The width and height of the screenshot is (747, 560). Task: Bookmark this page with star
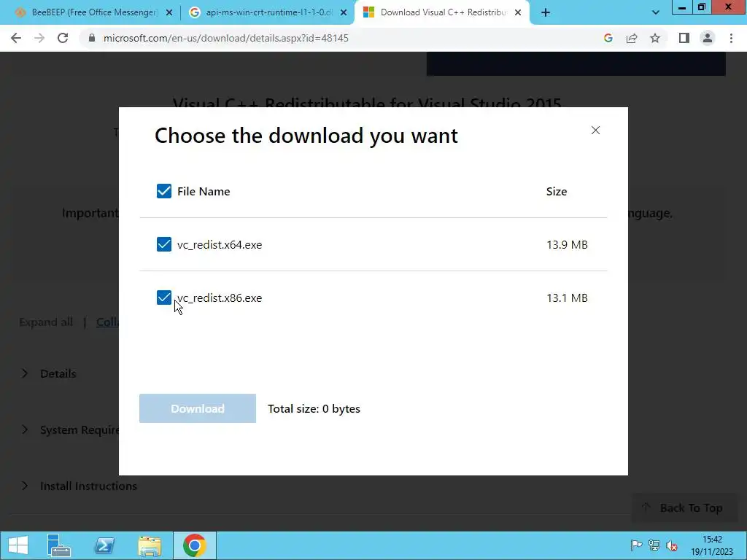click(655, 38)
